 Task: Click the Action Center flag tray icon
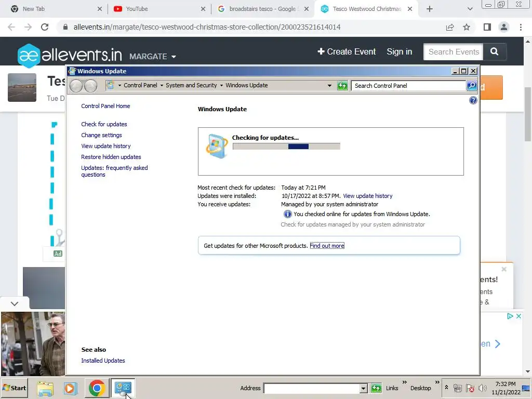tap(470, 388)
